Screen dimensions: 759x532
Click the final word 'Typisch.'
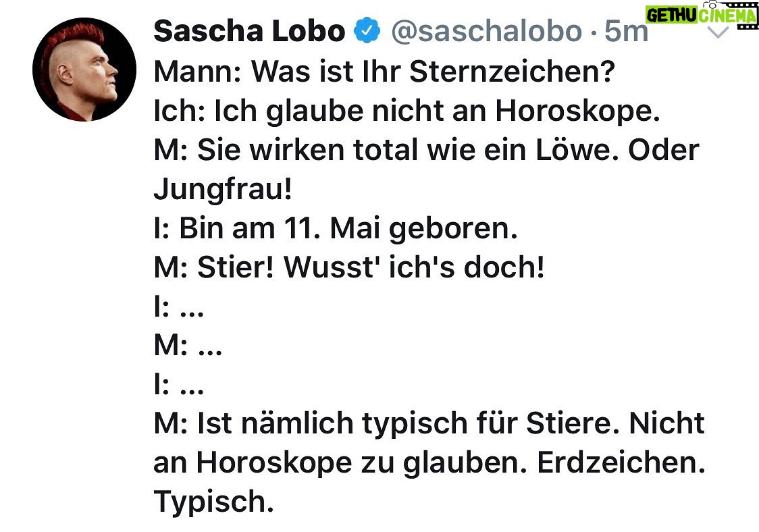point(214,502)
